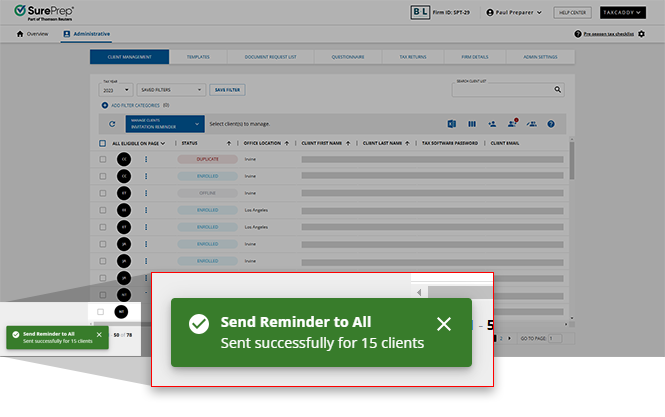
Task: Click the Offline status badge
Action: [207, 193]
